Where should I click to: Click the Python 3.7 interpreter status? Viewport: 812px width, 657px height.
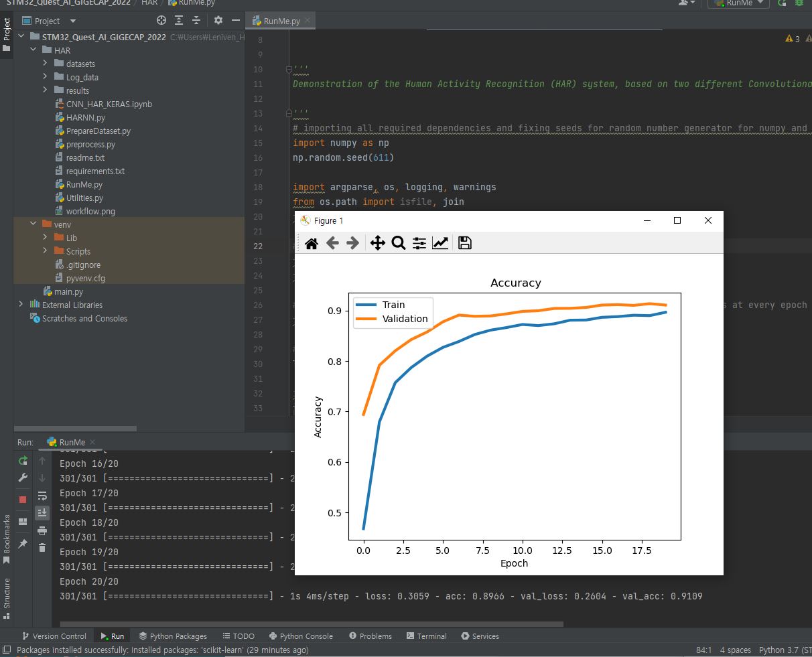click(785, 650)
